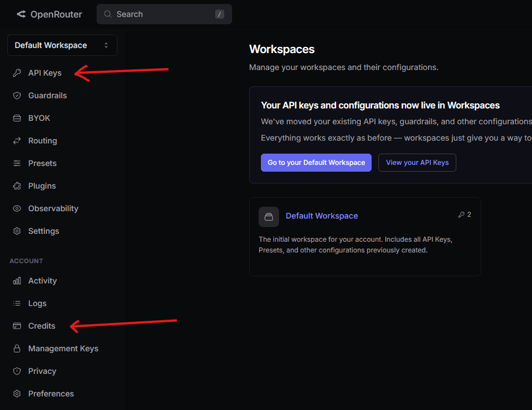Click the BYOK stack icon
The image size is (532, 410).
[17, 118]
